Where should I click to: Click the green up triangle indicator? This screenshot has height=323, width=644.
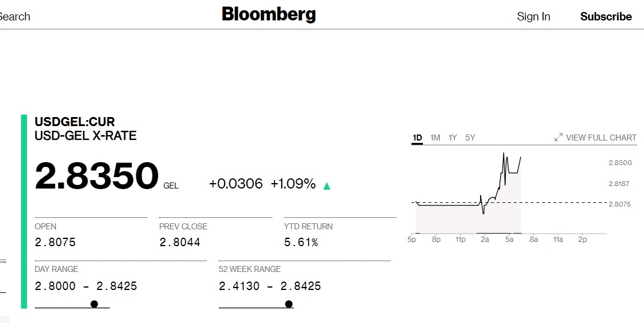pyautogui.click(x=327, y=186)
